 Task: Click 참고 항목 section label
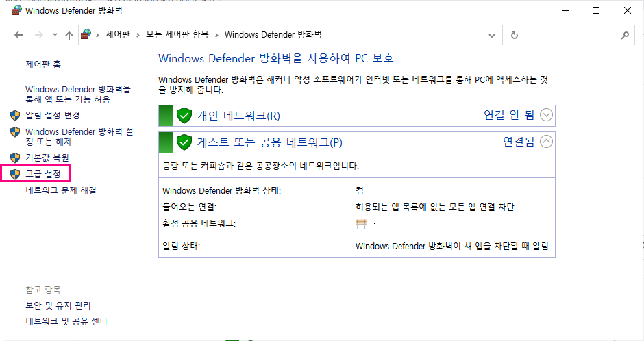coord(43,290)
